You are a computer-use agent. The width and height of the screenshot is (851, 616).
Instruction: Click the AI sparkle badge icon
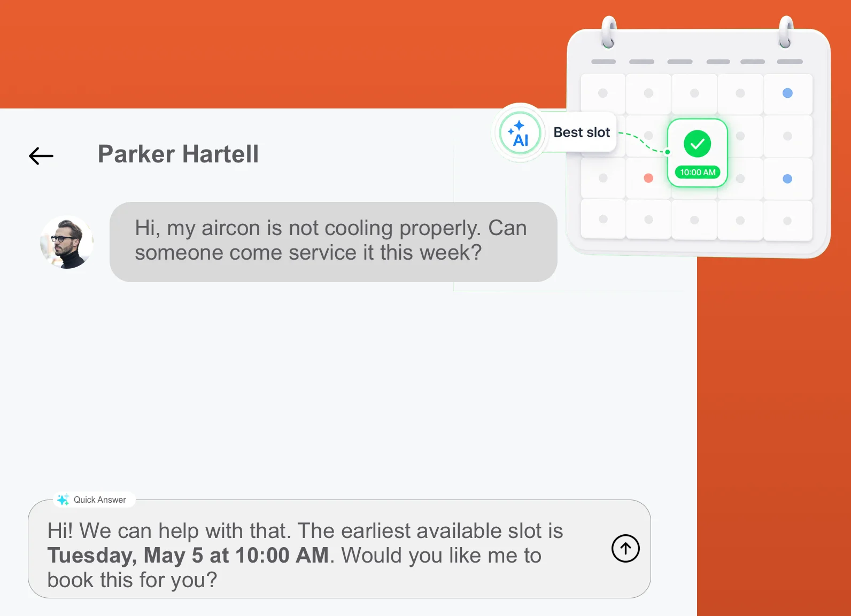pos(520,133)
